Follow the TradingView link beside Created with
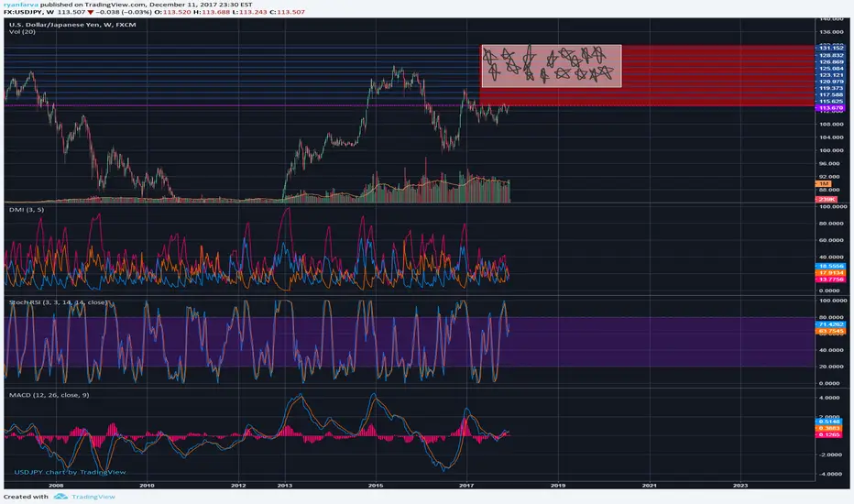Image resolution: width=854 pixels, height=504 pixels. click(x=93, y=497)
